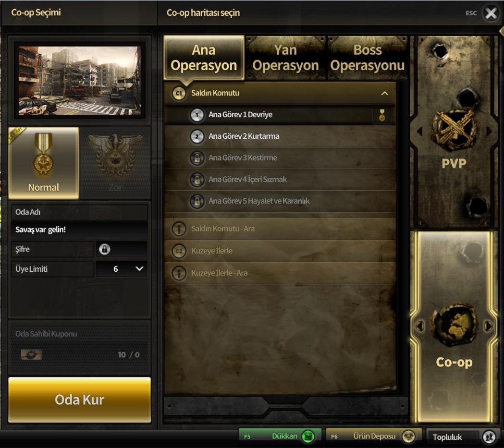Click the Oda Kur button
This screenshot has height=448, width=504.
click(x=79, y=400)
